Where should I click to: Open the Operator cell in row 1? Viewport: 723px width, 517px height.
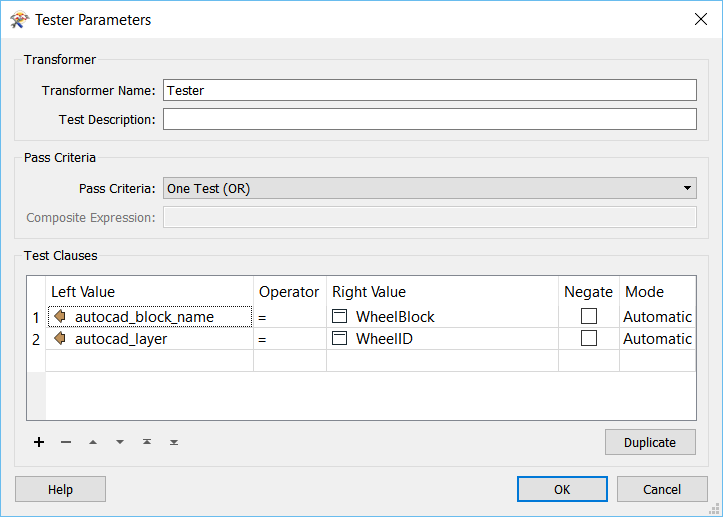289,316
